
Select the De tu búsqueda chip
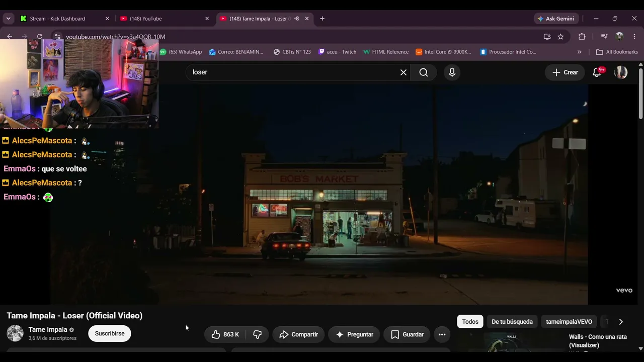[512, 322]
